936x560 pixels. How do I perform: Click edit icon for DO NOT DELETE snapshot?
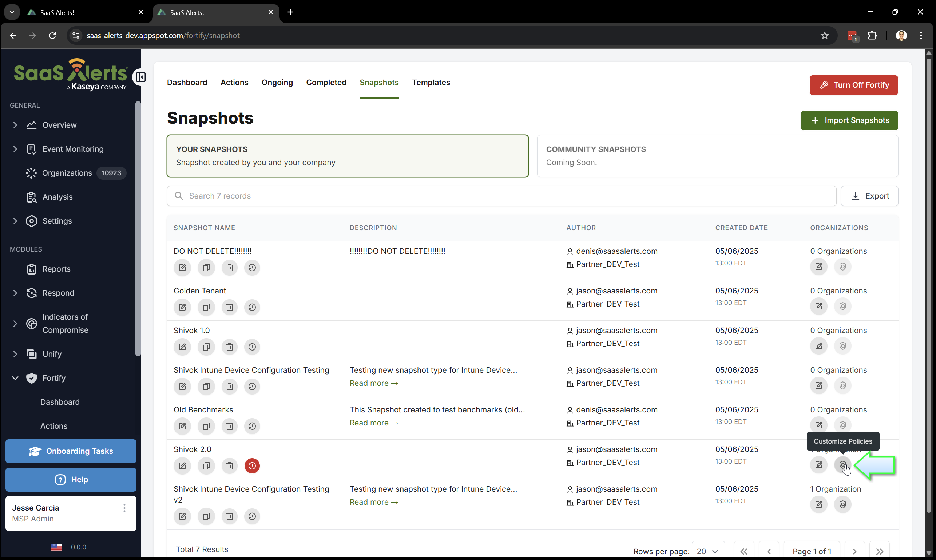(182, 268)
